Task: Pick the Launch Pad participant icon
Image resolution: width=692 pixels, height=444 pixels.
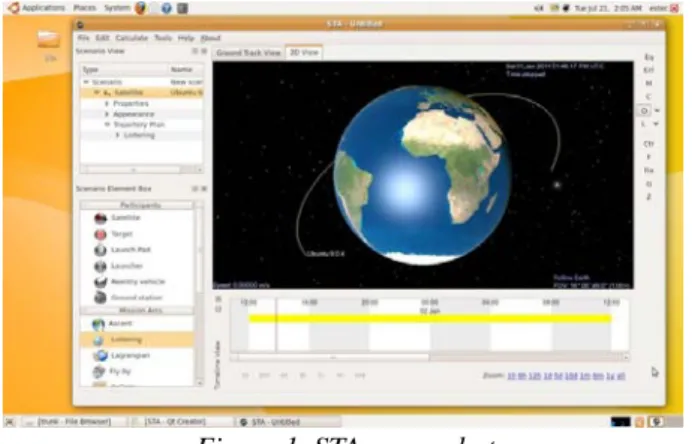Action: click(x=101, y=250)
